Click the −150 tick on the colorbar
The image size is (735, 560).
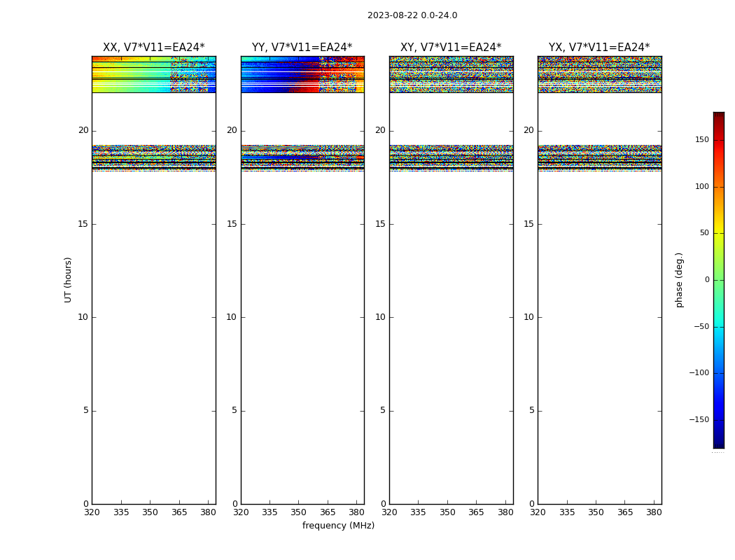tap(699, 419)
